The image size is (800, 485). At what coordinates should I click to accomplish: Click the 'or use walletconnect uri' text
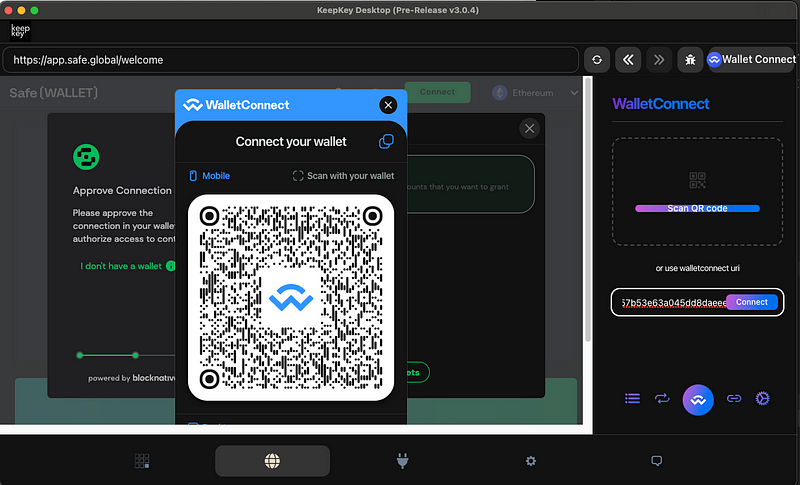(697, 268)
